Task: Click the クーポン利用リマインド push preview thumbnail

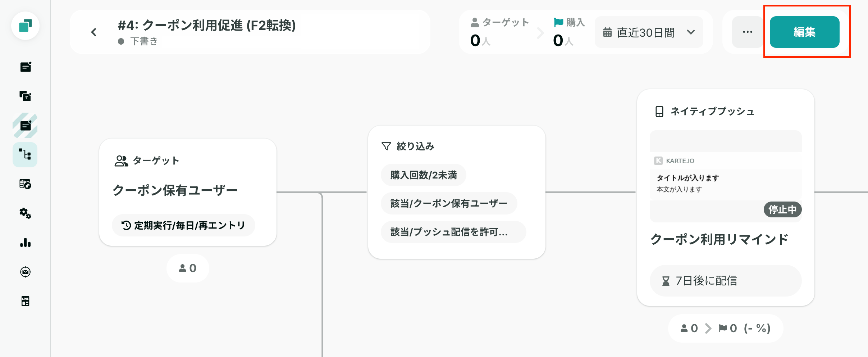Action: (x=726, y=176)
